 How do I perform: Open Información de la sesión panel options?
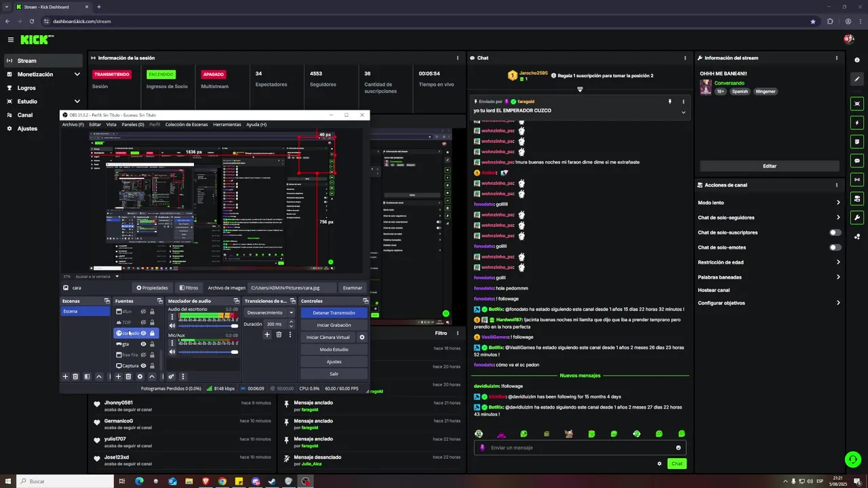(x=458, y=58)
